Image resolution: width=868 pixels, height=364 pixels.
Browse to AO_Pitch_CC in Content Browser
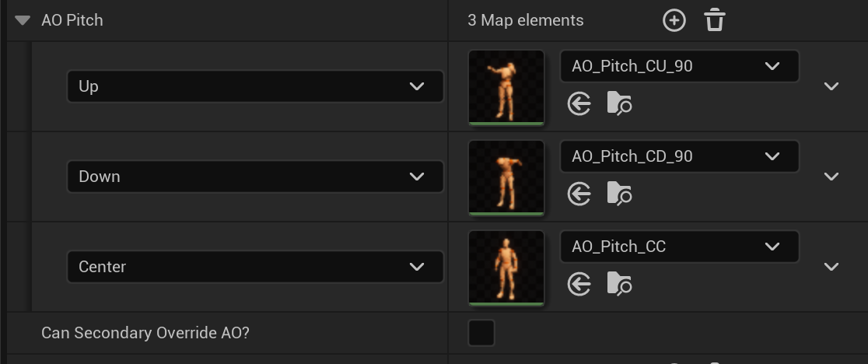point(619,284)
